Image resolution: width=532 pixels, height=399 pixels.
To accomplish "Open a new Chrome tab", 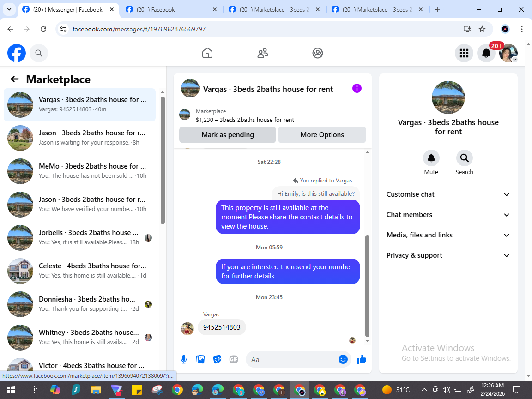I will click(x=437, y=10).
